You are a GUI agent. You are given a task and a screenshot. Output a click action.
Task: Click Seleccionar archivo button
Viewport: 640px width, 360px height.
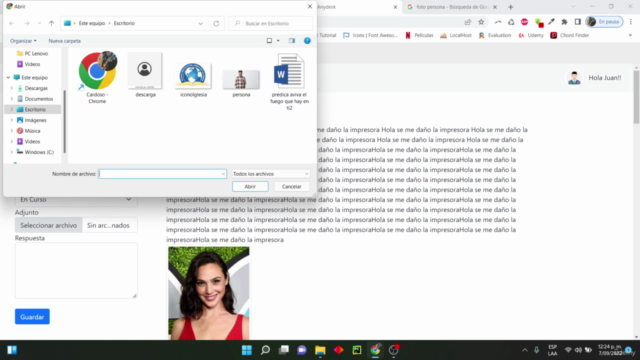point(49,225)
